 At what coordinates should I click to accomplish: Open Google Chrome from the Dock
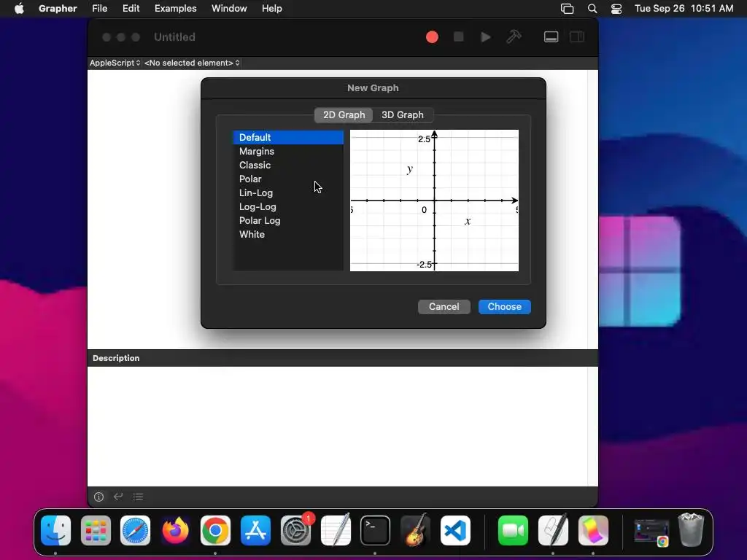(215, 531)
